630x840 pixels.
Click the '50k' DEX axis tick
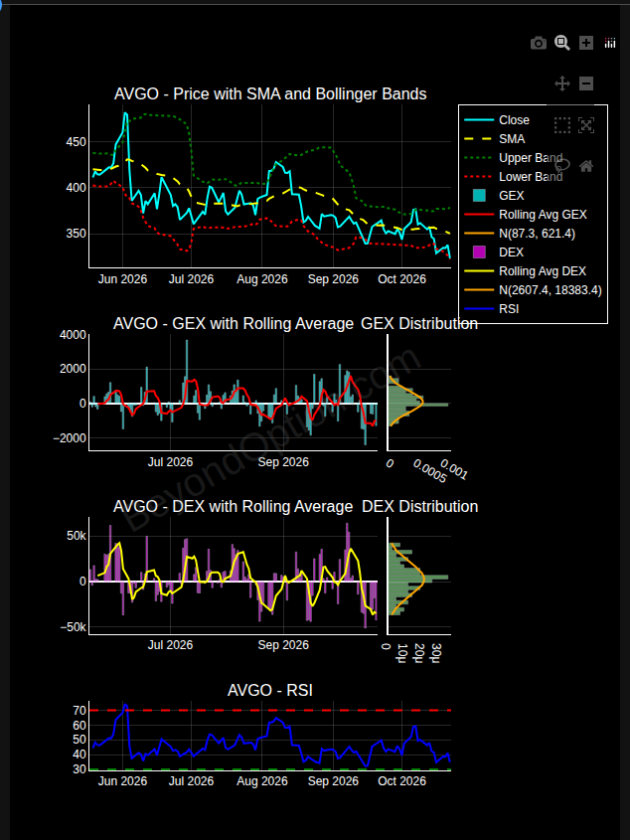click(75, 537)
